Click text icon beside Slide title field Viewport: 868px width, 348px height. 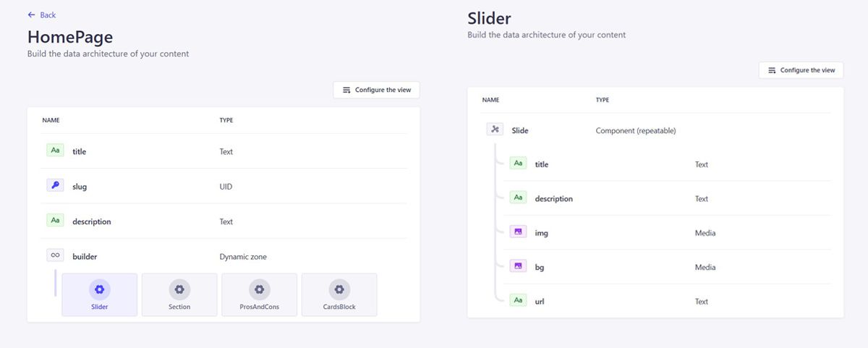click(x=518, y=164)
